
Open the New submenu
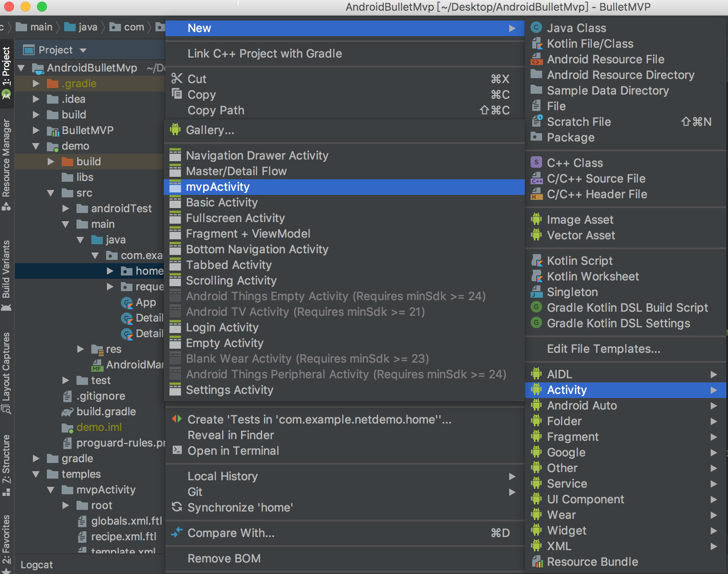(x=345, y=28)
